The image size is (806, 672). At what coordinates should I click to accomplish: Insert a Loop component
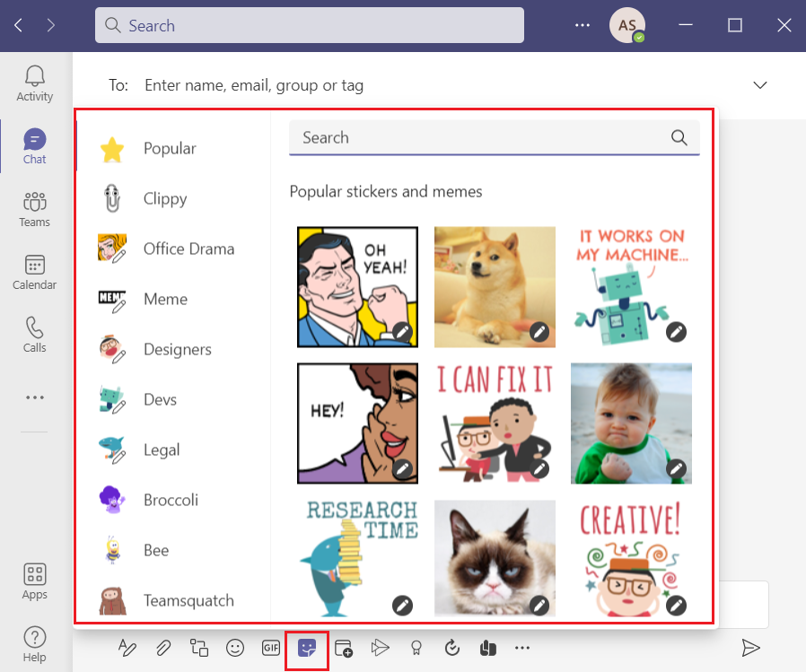199,648
